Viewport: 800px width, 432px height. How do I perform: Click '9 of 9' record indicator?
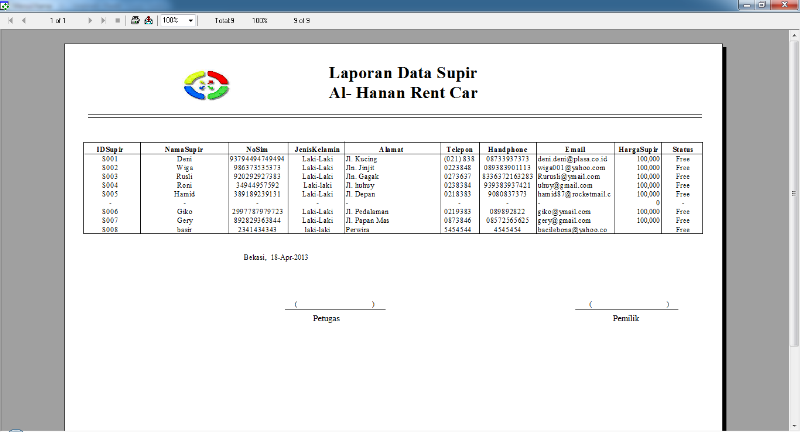coord(302,20)
